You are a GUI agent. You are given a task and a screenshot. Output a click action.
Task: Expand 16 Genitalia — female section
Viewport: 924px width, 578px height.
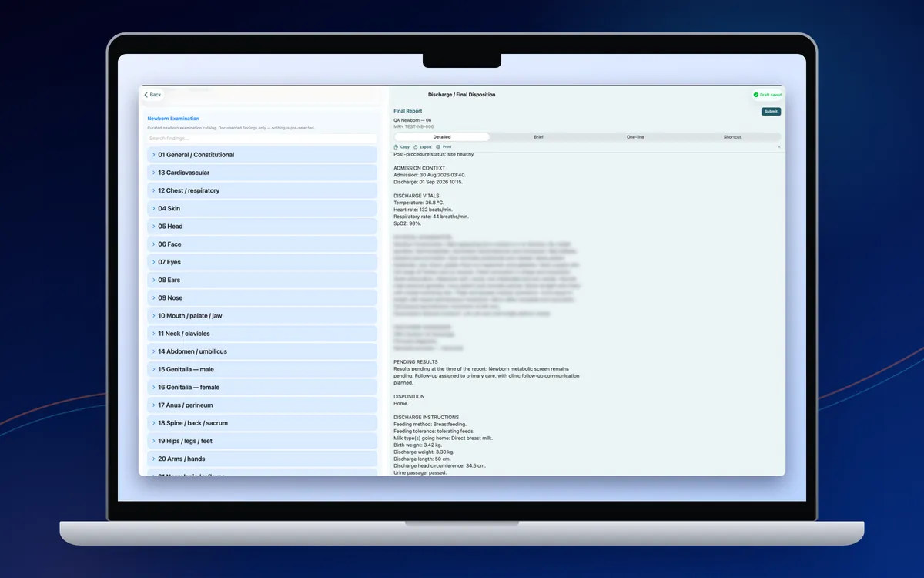click(x=262, y=387)
